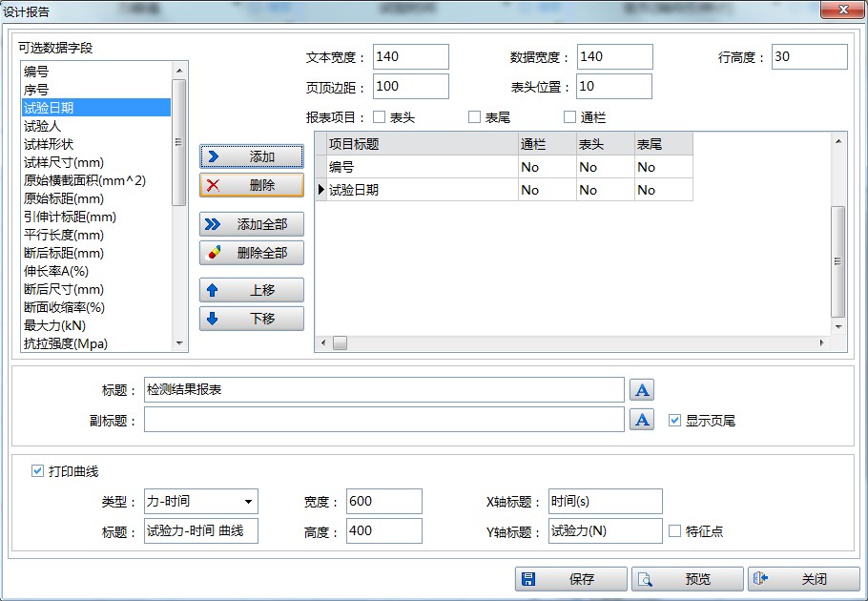The width and height of the screenshot is (868, 601).
Task: Open the 类型 dropdown showing 力-时间
Action: coord(250,501)
